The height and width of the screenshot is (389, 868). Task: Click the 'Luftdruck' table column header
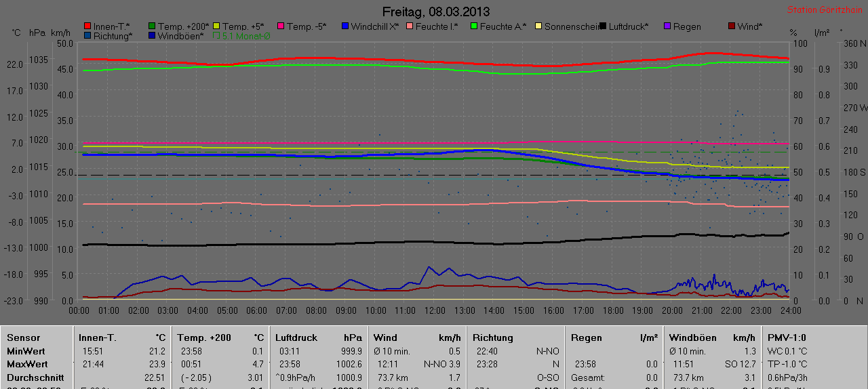tap(296, 337)
